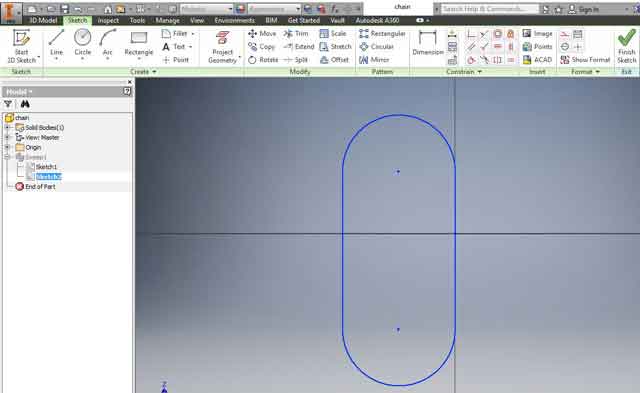Activate the Rotate command

(263, 60)
